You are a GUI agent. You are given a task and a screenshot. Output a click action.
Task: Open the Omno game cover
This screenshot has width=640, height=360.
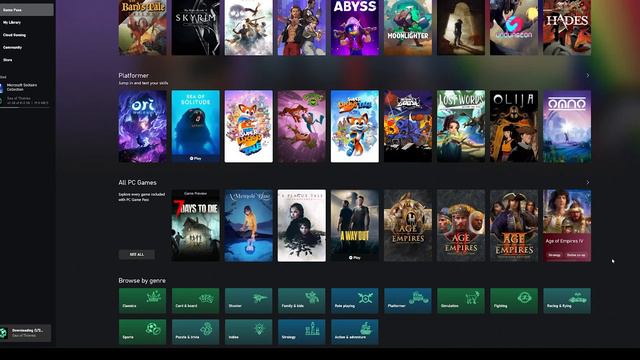pos(567,127)
